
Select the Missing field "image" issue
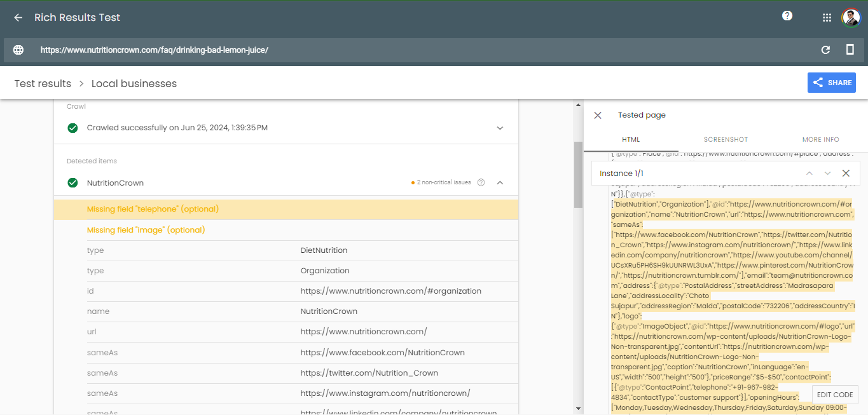(x=286, y=230)
